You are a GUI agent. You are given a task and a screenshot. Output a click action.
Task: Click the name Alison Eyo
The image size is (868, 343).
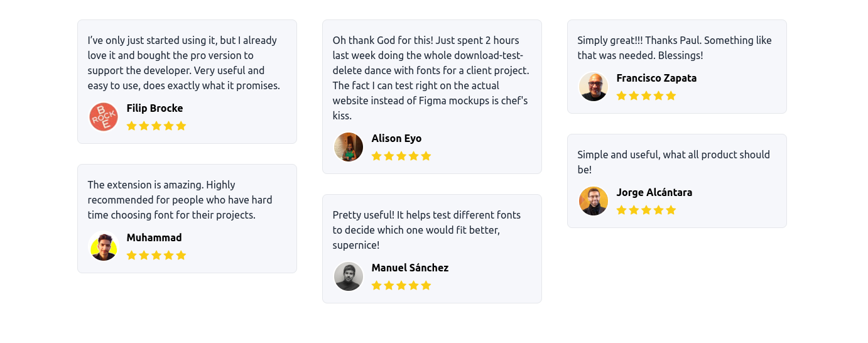click(396, 138)
